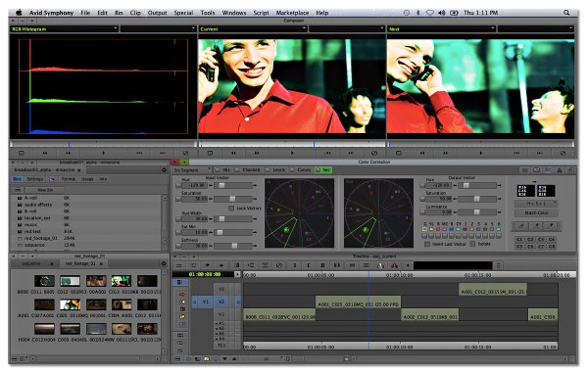This screenshot has width=588, height=373.
Task: Click dual split icon under Next monitor
Action: coord(398,153)
